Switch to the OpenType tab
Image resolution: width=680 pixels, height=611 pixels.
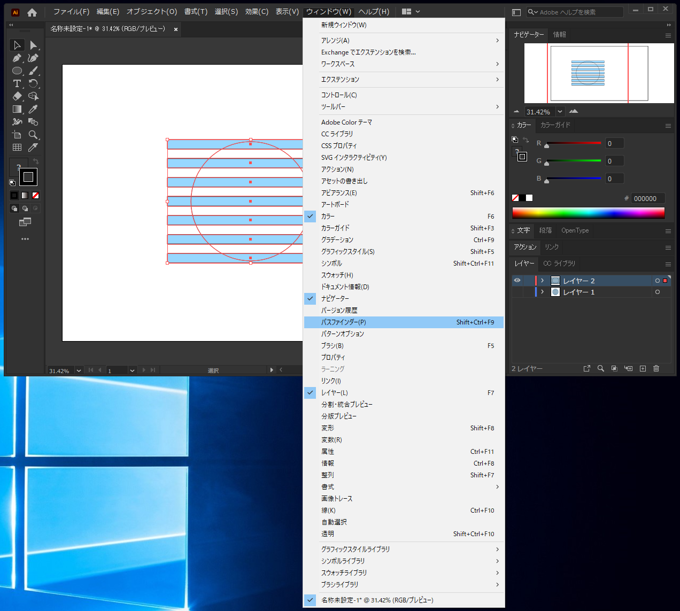(x=575, y=231)
